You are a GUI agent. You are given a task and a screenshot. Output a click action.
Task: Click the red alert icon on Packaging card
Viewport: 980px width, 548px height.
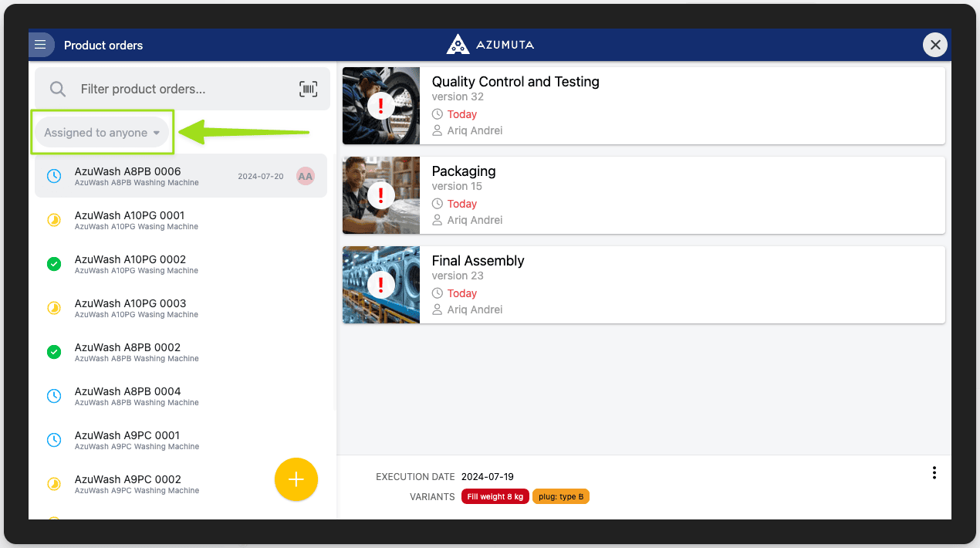(x=380, y=195)
